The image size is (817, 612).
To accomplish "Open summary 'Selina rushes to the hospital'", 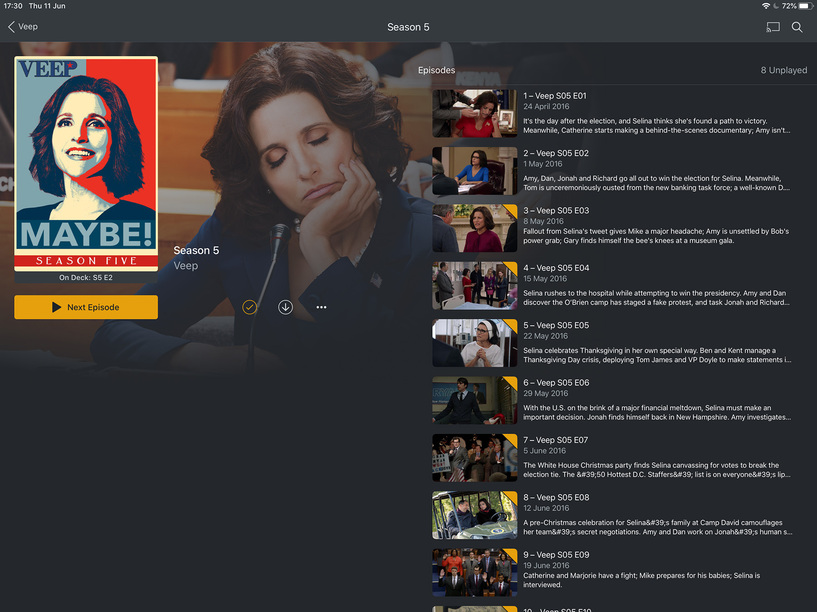I will 657,297.
